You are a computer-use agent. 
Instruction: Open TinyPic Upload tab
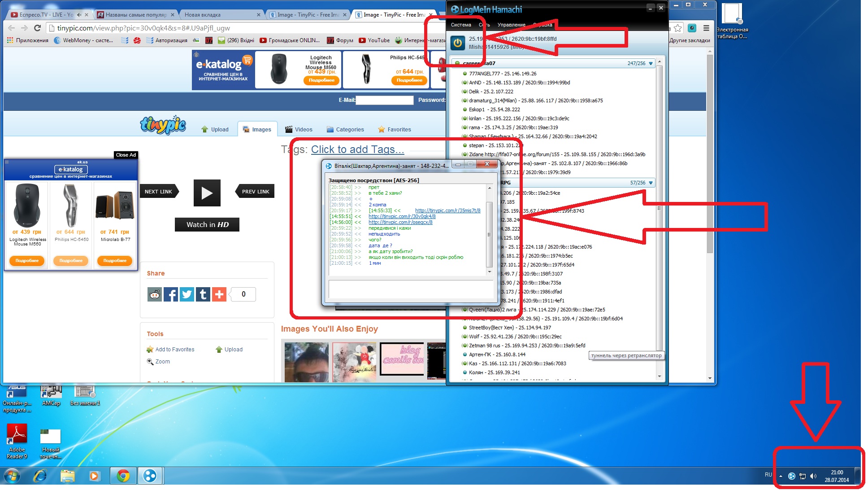point(215,129)
